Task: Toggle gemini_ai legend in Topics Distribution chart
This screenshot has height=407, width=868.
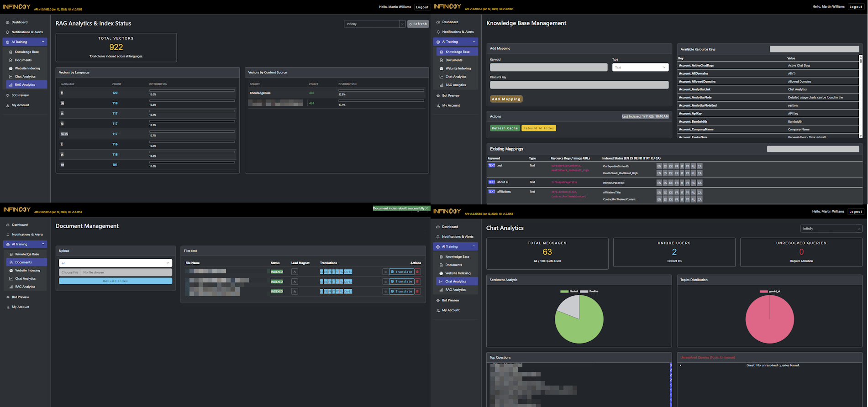Action: [x=770, y=291]
